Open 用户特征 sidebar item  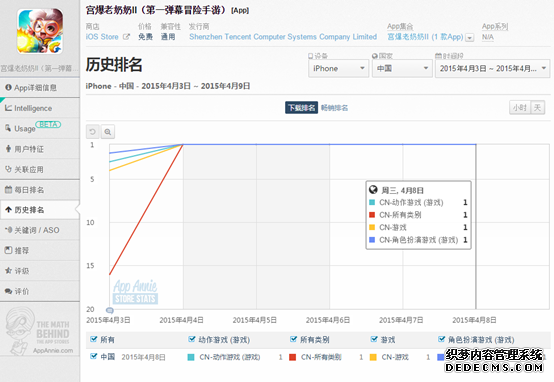click(40, 149)
